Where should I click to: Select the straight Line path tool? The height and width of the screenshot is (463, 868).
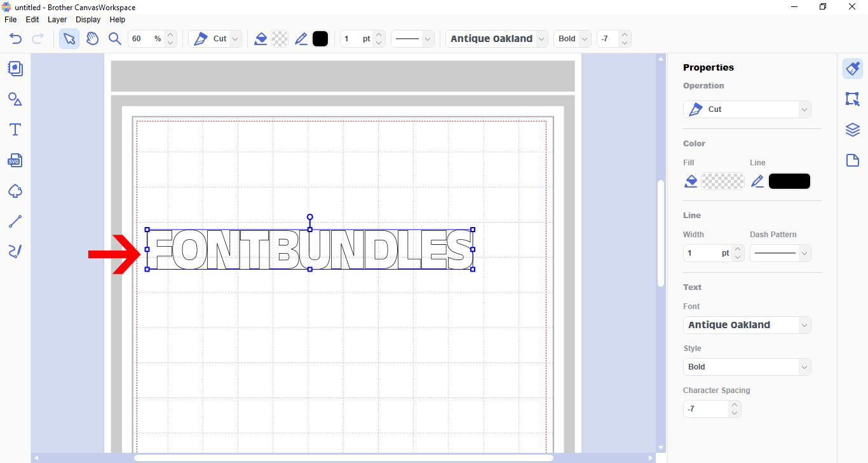(x=15, y=221)
